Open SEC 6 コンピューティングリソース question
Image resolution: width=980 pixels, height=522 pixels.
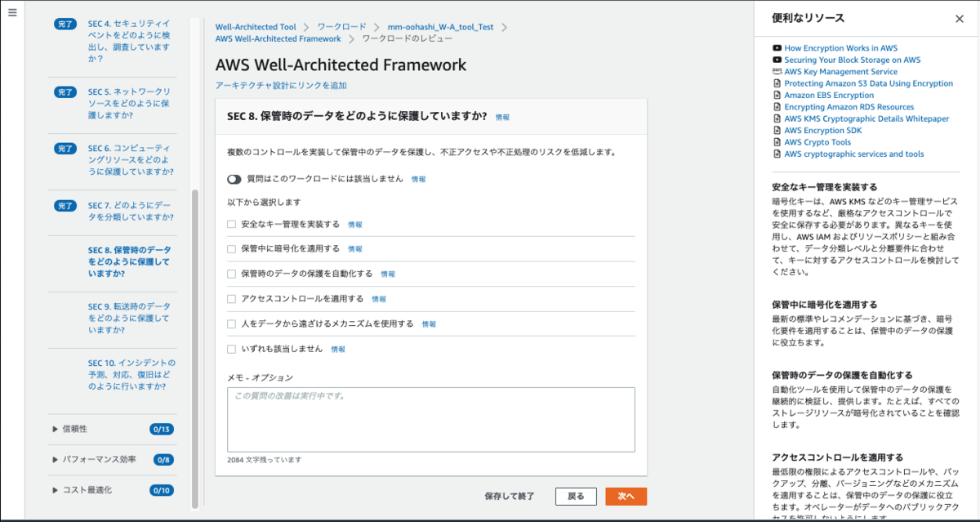click(x=131, y=160)
